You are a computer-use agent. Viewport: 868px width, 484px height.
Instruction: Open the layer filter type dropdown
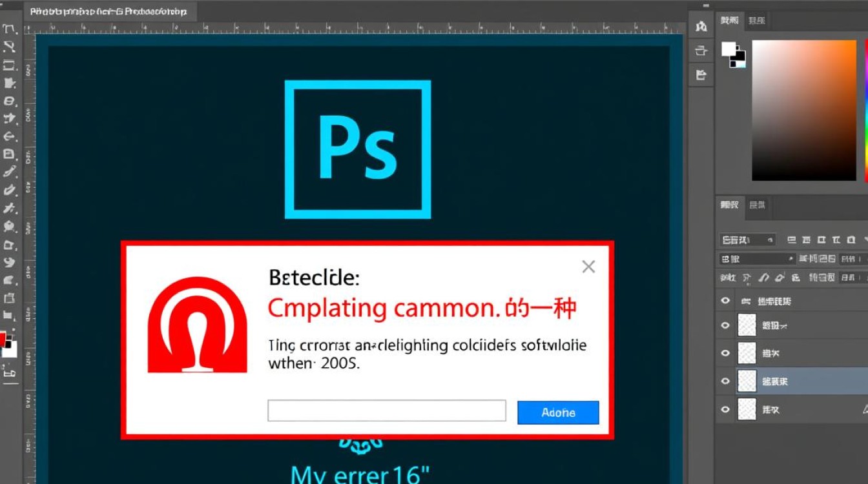(x=747, y=240)
